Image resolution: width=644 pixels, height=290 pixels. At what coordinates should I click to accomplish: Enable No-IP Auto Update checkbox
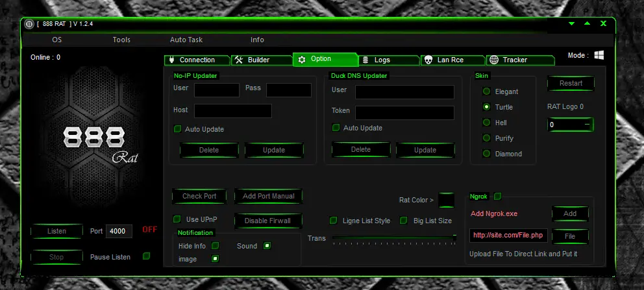point(177,129)
